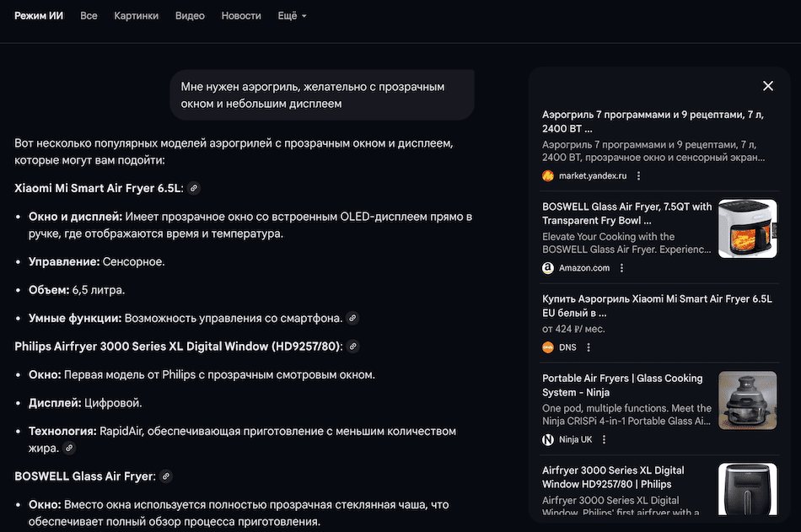The image size is (801, 532).
Task: Click link icon next to BOSWELL Glass Air Fryer heading
Action: coord(166,476)
